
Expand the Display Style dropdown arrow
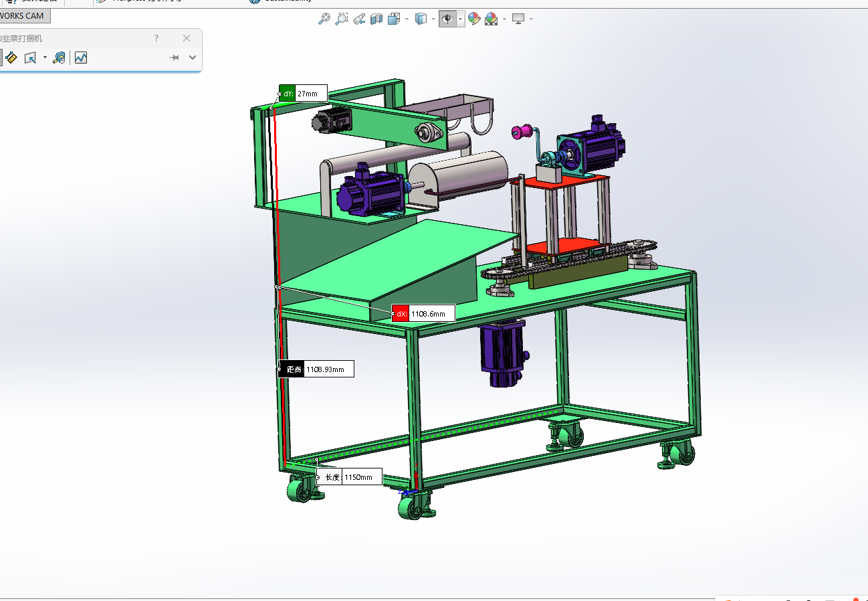pyautogui.click(x=433, y=19)
